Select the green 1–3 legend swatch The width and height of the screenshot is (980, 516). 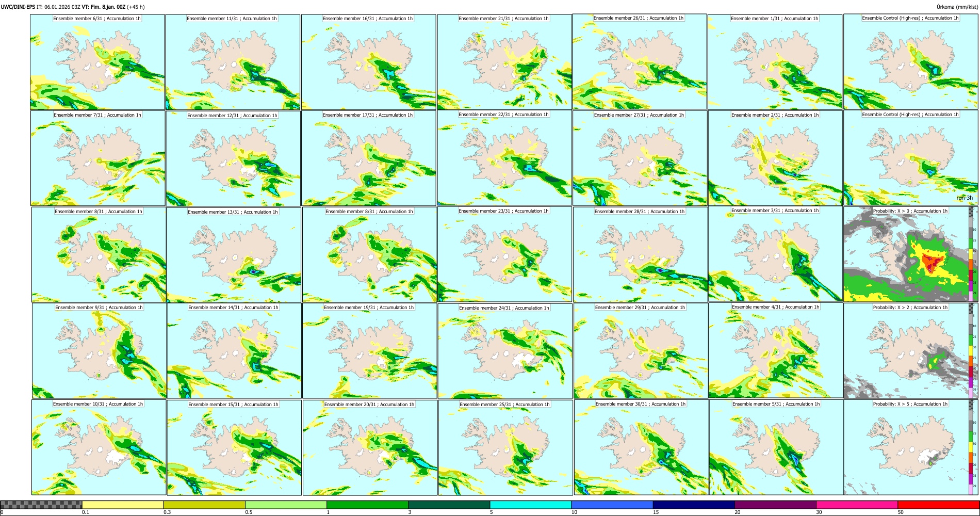367,505
